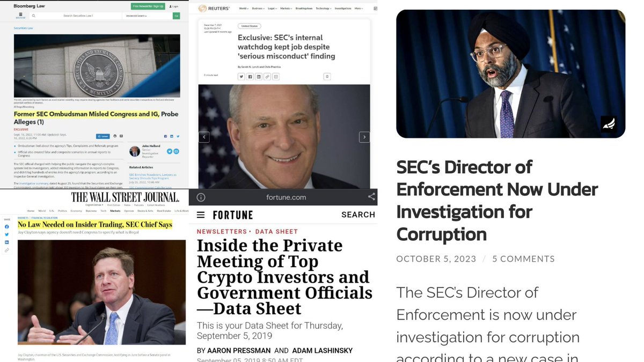The height and width of the screenshot is (362, 644).
Task: Select the Markets tab in WSJ navigation
Action: click(114, 211)
